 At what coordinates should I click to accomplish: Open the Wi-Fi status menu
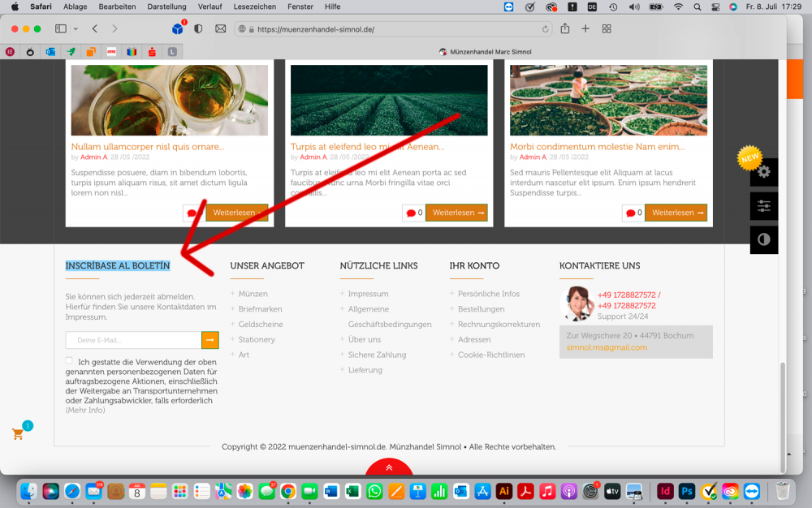(678, 6)
